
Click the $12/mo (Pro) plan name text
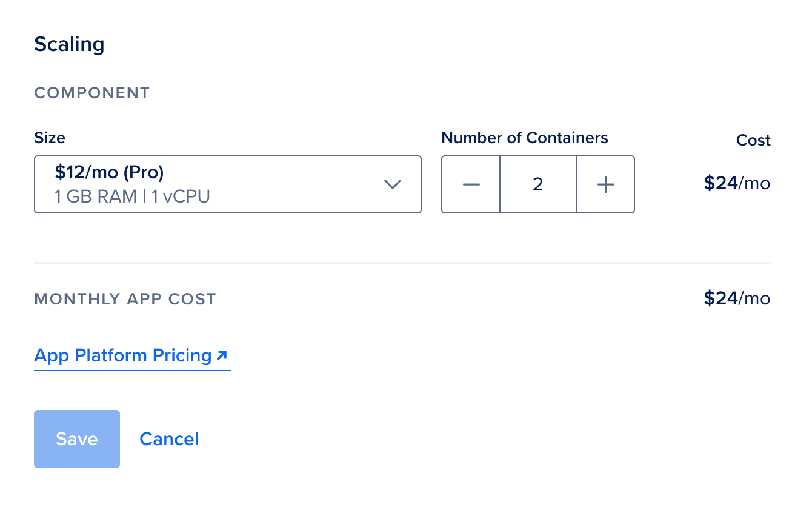(x=109, y=173)
